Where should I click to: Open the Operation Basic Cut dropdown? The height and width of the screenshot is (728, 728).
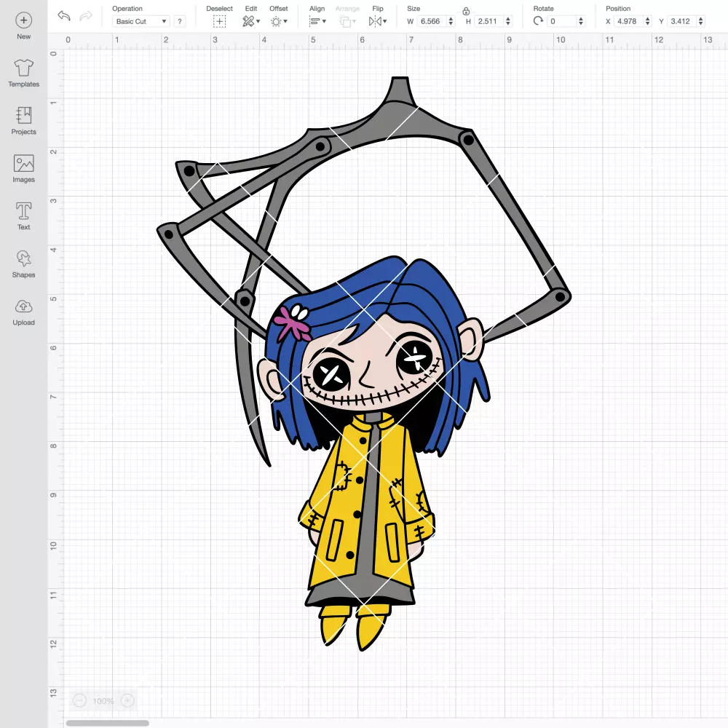click(x=141, y=21)
